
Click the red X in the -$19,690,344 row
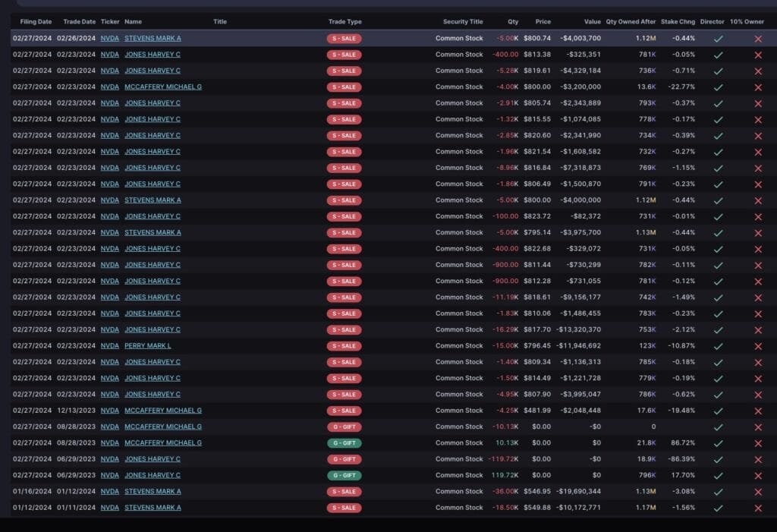pyautogui.click(x=758, y=492)
